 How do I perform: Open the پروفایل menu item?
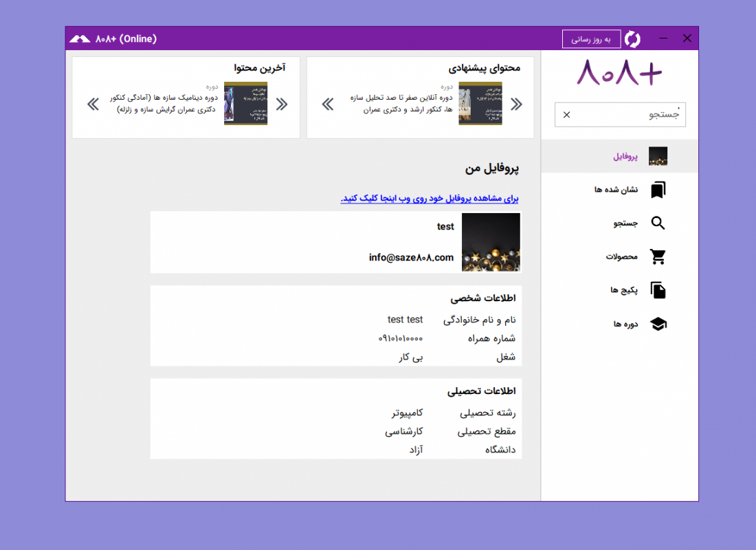[x=625, y=157]
